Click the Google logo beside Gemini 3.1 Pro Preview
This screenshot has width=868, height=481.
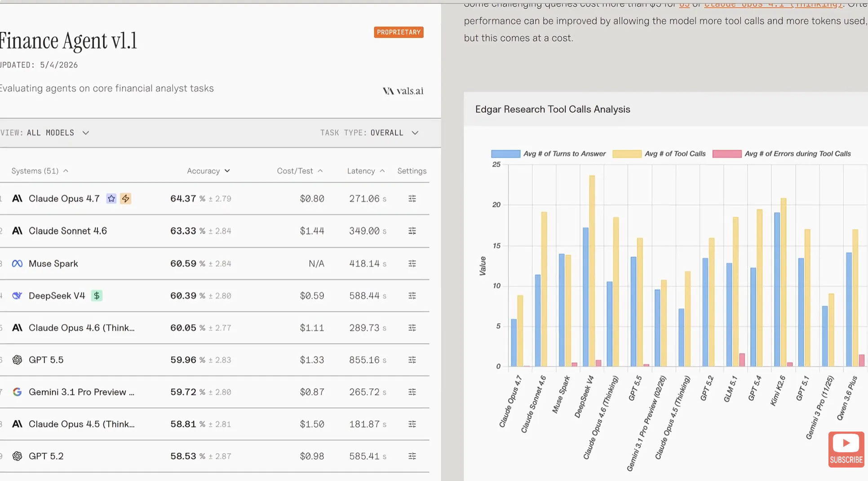[x=17, y=392]
